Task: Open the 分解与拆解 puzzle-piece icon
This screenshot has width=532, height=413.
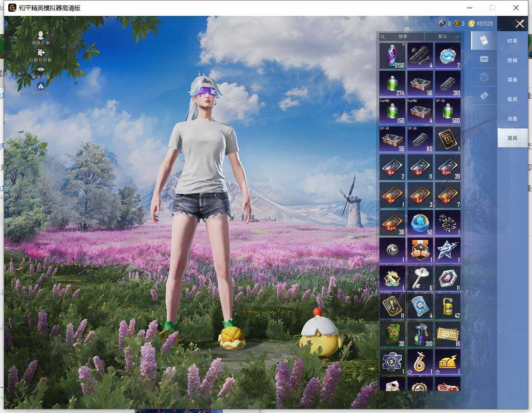Action: click(x=41, y=55)
